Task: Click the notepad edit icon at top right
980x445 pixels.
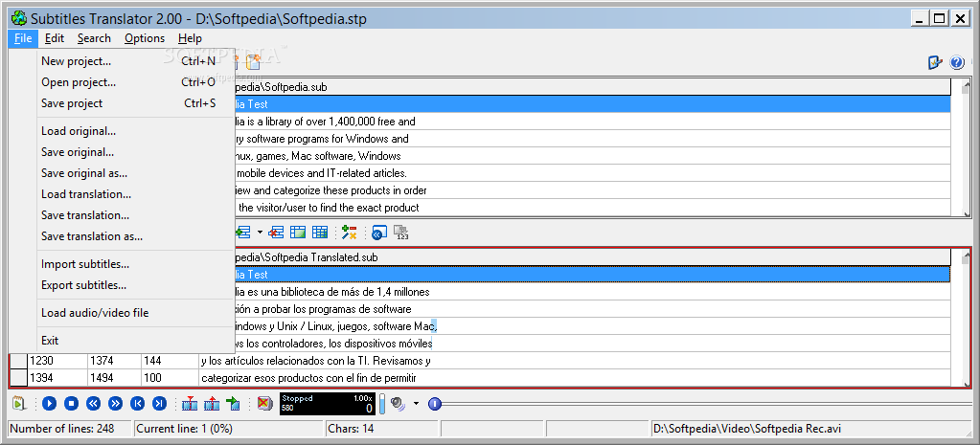Action: click(x=935, y=62)
